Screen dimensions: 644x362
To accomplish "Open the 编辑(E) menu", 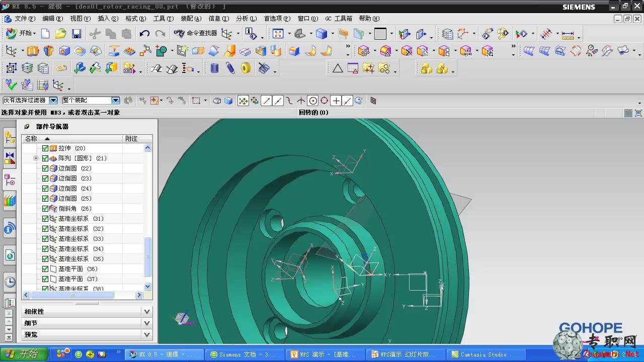I will click(x=53, y=19).
